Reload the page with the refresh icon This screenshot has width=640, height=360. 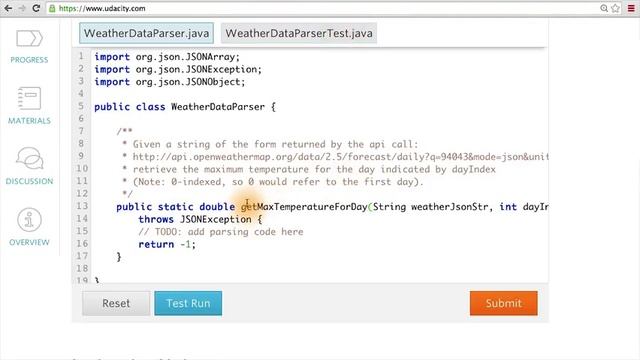click(x=36, y=8)
